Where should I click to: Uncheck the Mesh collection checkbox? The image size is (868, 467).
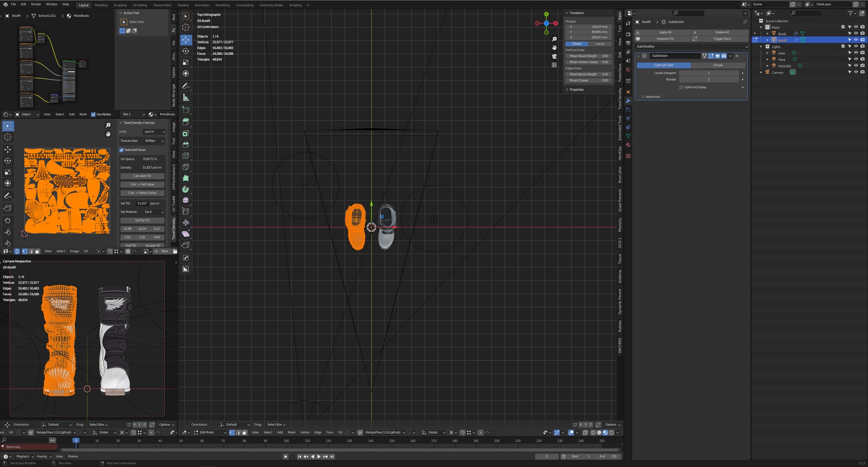(843, 27)
